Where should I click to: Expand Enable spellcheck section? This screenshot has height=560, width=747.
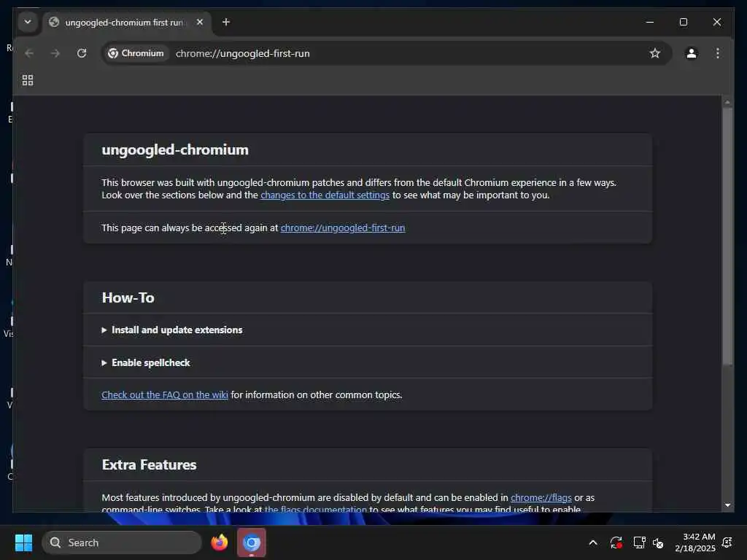[x=146, y=362]
